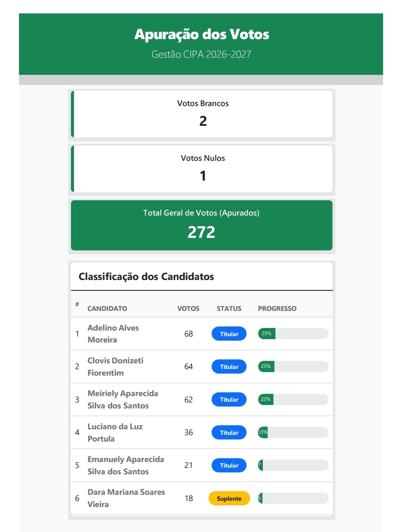Click the Titular badge for Meiriely Aparecida Silva dos Santos

(x=229, y=399)
